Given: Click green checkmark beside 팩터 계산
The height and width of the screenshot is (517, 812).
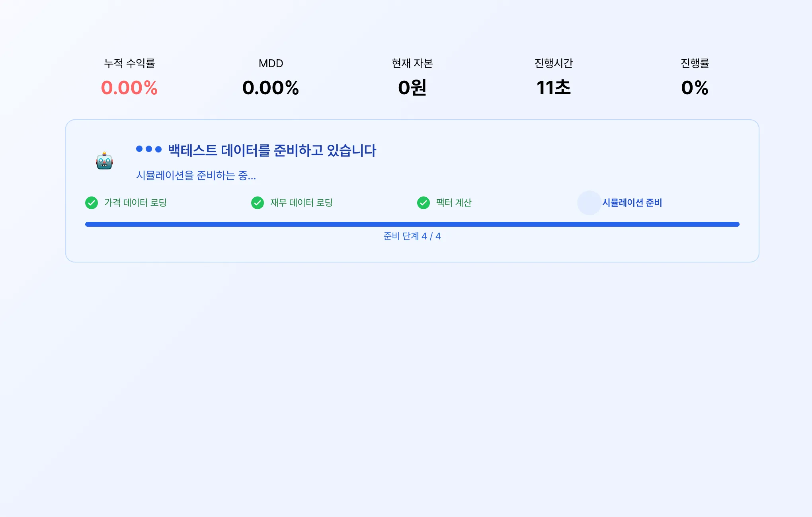Looking at the screenshot, I should point(424,203).
